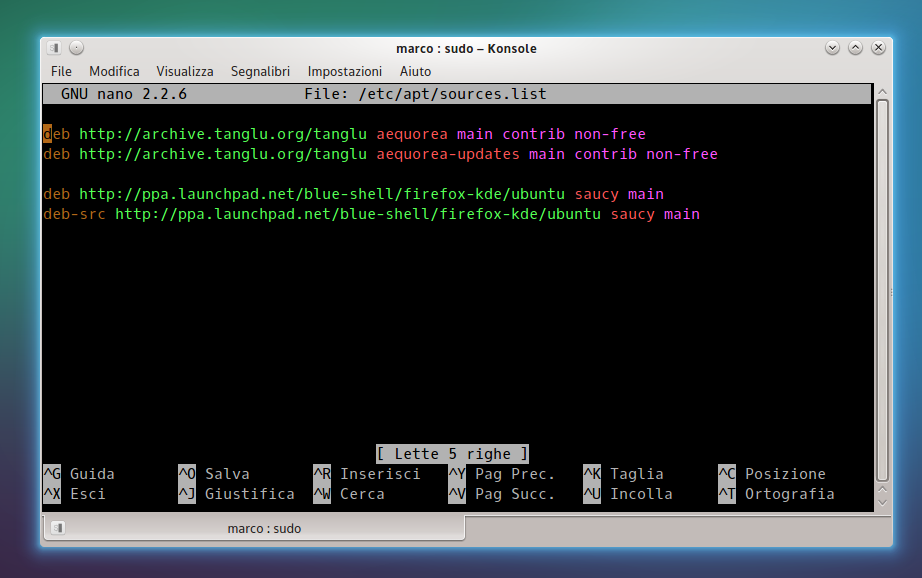Open the Aiuto menu
922x578 pixels.
pyautogui.click(x=415, y=71)
